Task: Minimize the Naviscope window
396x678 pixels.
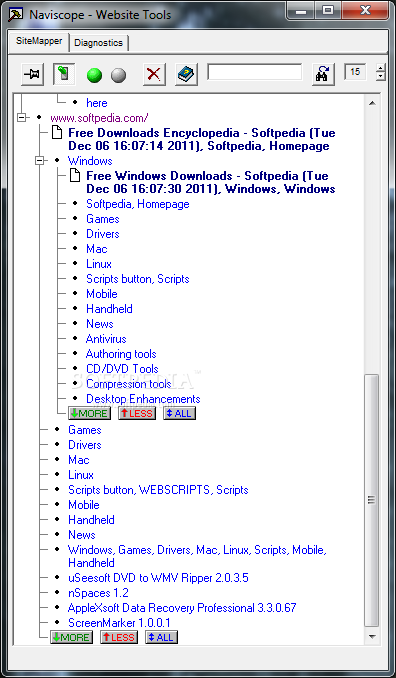Action: coord(301,11)
